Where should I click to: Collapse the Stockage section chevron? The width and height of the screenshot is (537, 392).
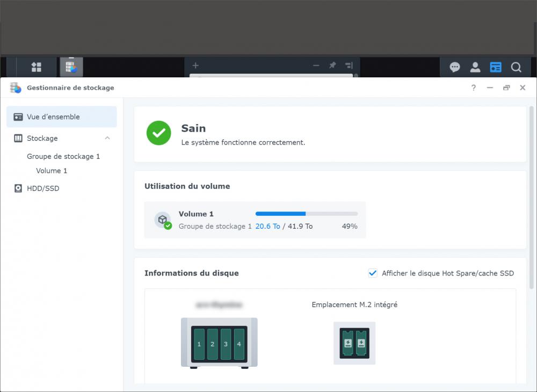pyautogui.click(x=107, y=138)
